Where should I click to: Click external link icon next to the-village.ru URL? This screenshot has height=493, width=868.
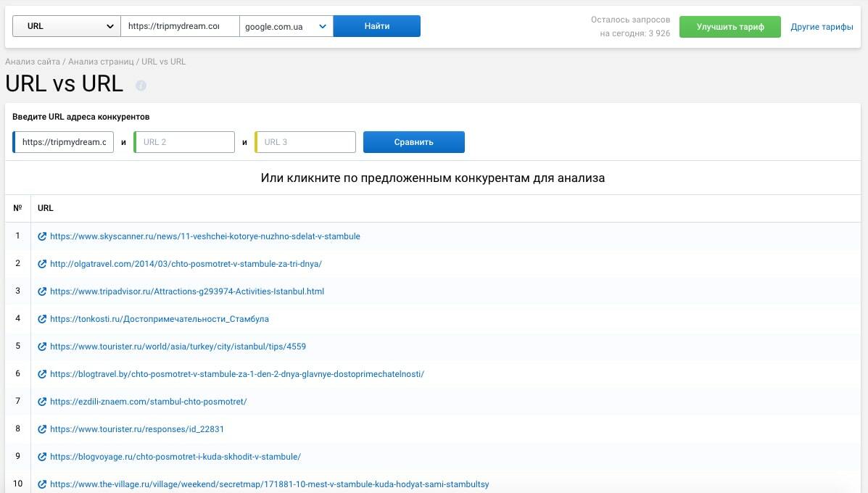click(x=42, y=484)
